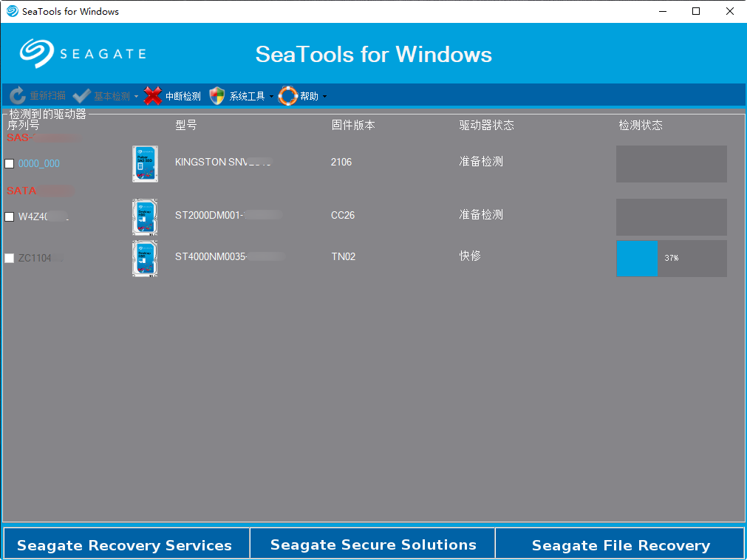Click the SeaTools app icon in the title bar

tap(13, 11)
